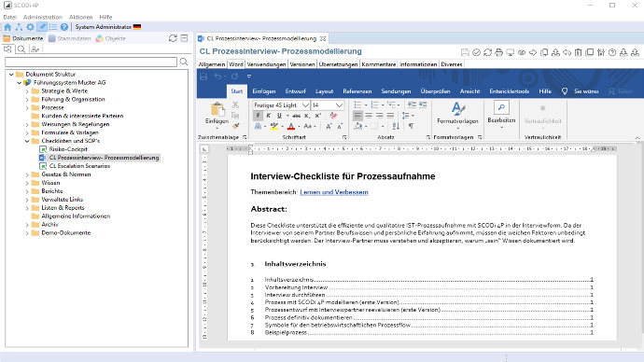The image size is (644, 362).
Task: Open the Übersetzungen tab
Action: click(x=339, y=64)
